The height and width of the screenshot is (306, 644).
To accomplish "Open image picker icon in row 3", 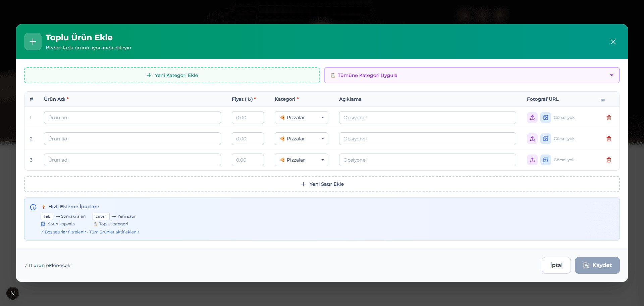I will coord(546,160).
